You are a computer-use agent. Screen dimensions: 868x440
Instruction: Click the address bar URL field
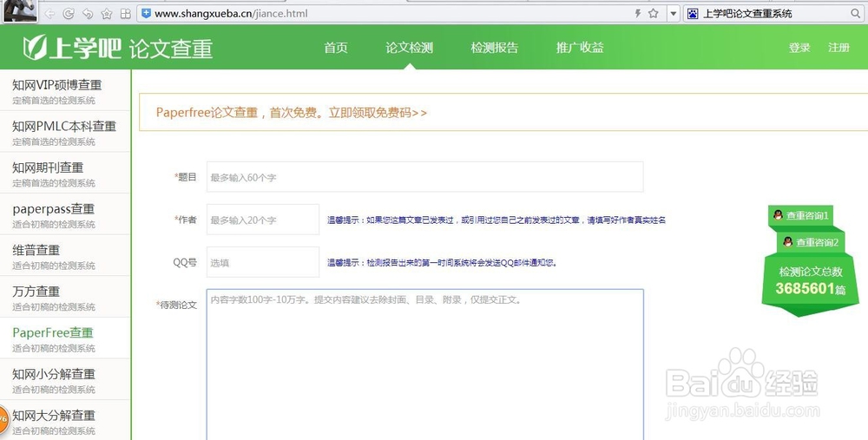(387, 13)
